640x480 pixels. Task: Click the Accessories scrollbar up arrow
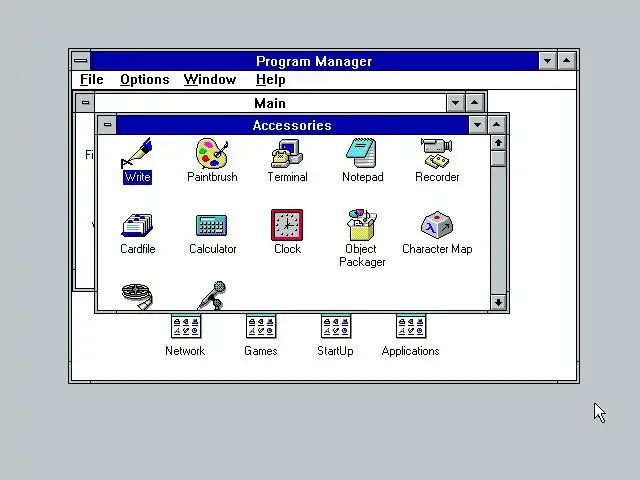[498, 143]
